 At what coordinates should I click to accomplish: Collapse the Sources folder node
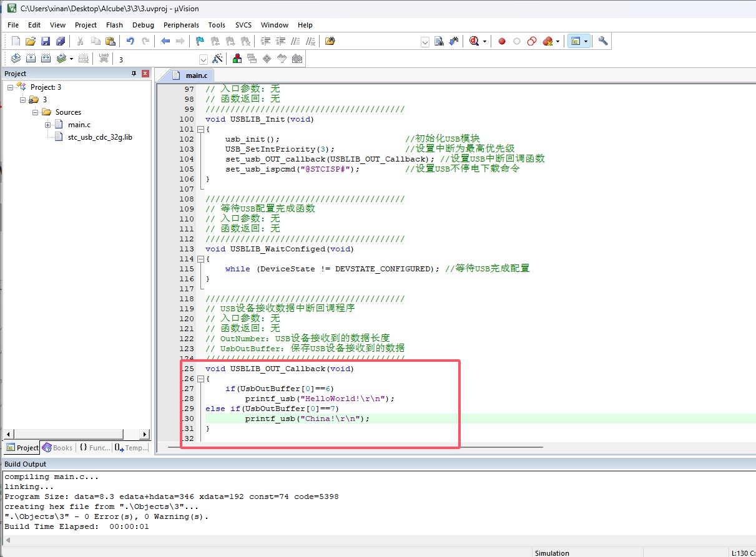(x=36, y=112)
